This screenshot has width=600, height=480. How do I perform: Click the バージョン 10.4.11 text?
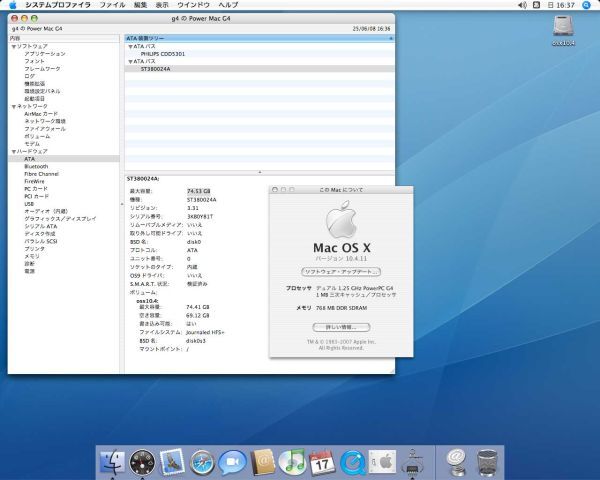[x=341, y=258]
